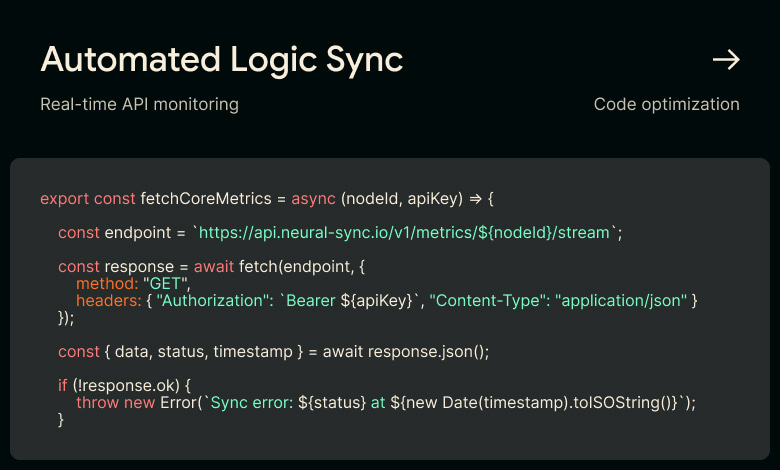780x470 pixels.
Task: Click the throw new Error statement
Action: 137,402
